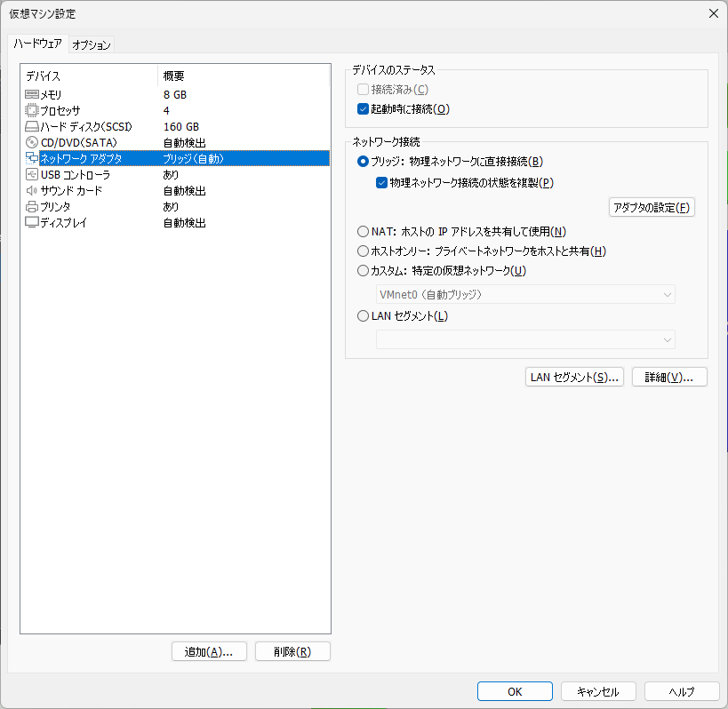The image size is (728, 709).
Task: Toggle the 起動時に接続(O) checkbox
Action: tap(363, 109)
